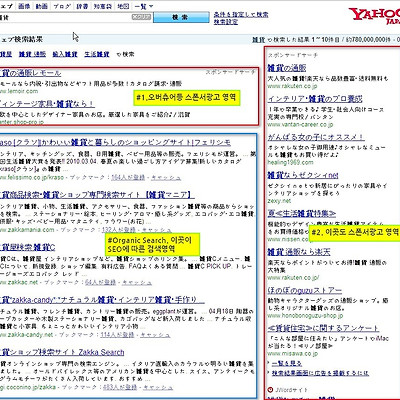Click 一覧を見る under sponsored ads
The height and width of the screenshot is (400, 400).
[287, 363]
